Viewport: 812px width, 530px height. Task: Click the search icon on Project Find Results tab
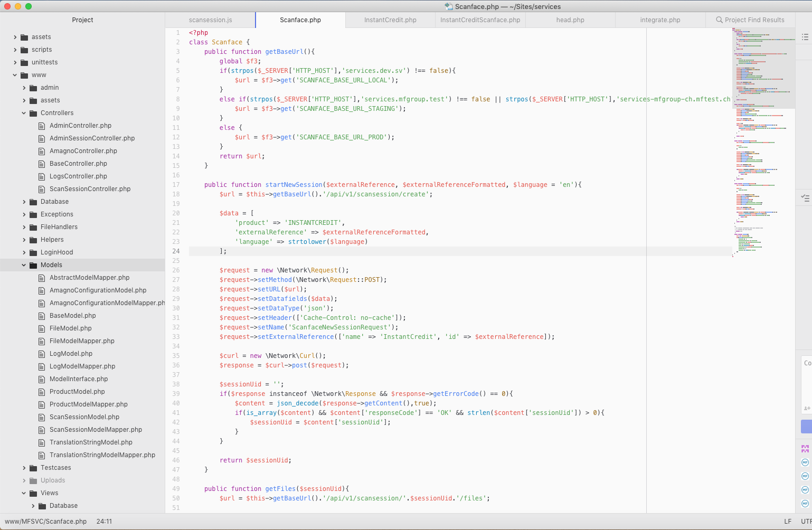point(719,20)
